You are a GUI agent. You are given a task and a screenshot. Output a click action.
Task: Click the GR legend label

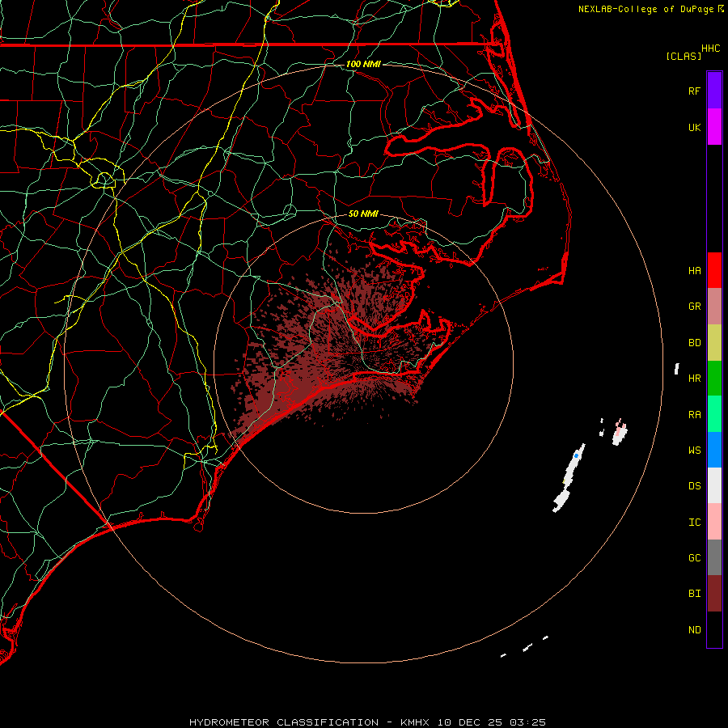point(694,307)
